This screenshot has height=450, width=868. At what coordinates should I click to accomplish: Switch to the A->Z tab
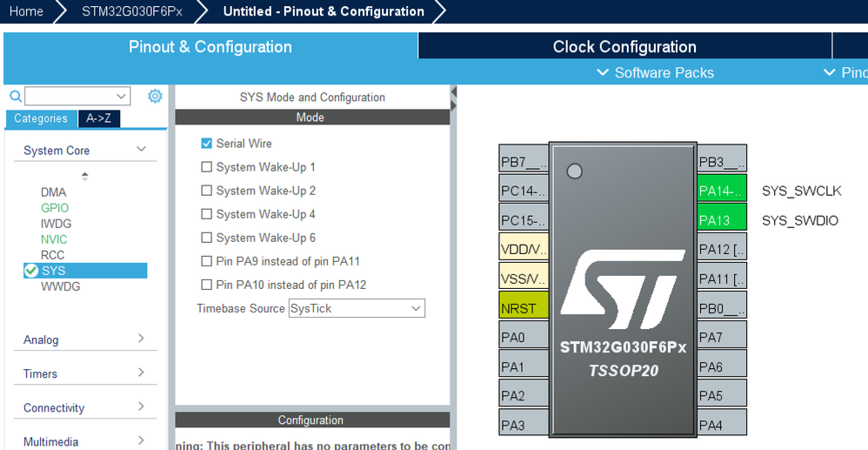point(99,118)
